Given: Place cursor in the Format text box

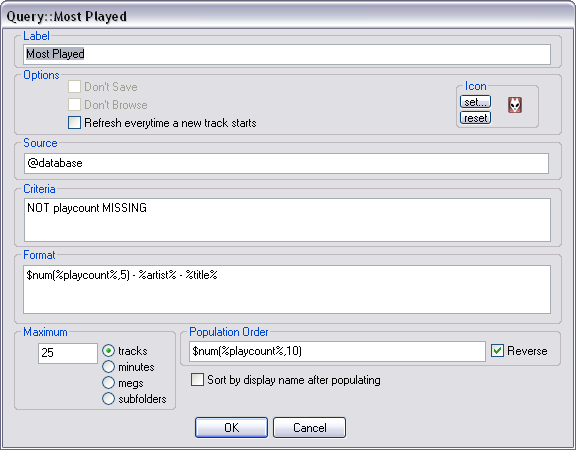Looking at the screenshot, I should [x=287, y=289].
